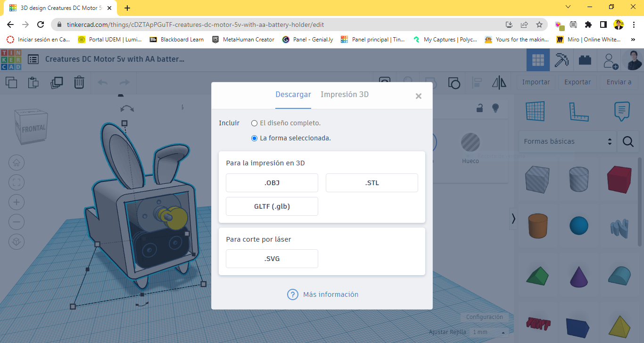Click the design title text field
This screenshot has width=644, height=343.
click(115, 59)
